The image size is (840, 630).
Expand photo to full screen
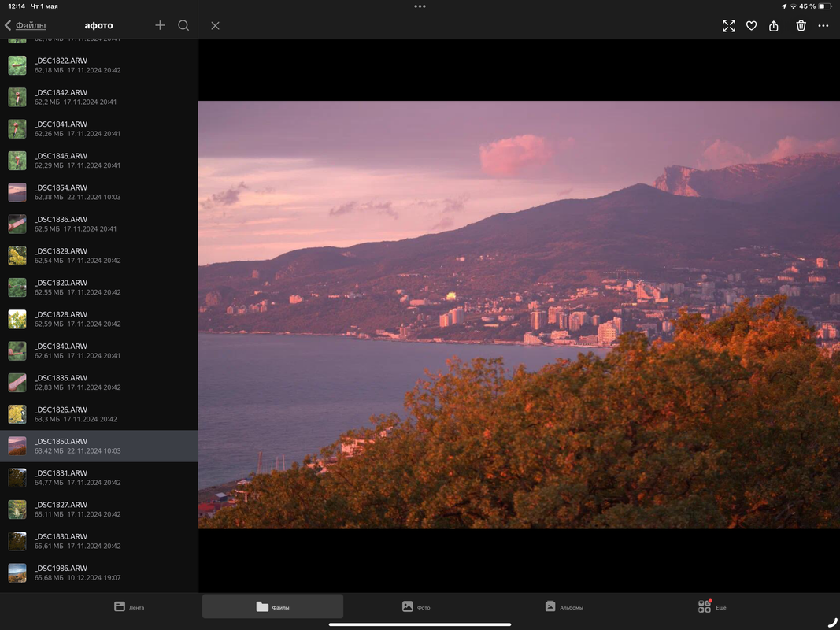[728, 26]
